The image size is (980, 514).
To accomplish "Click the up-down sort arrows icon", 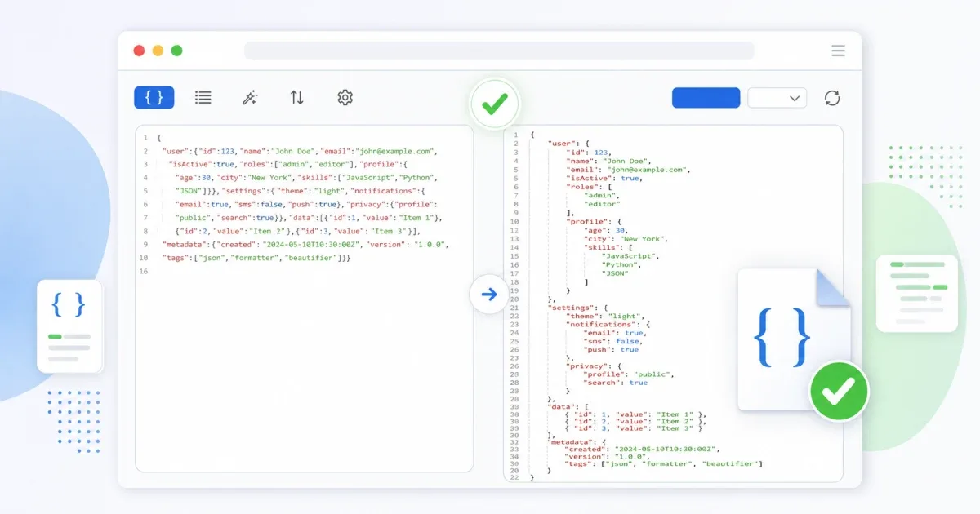I will point(297,98).
